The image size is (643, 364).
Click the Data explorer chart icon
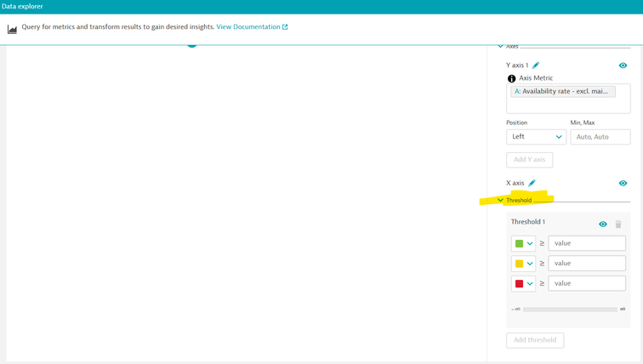pyautogui.click(x=12, y=29)
